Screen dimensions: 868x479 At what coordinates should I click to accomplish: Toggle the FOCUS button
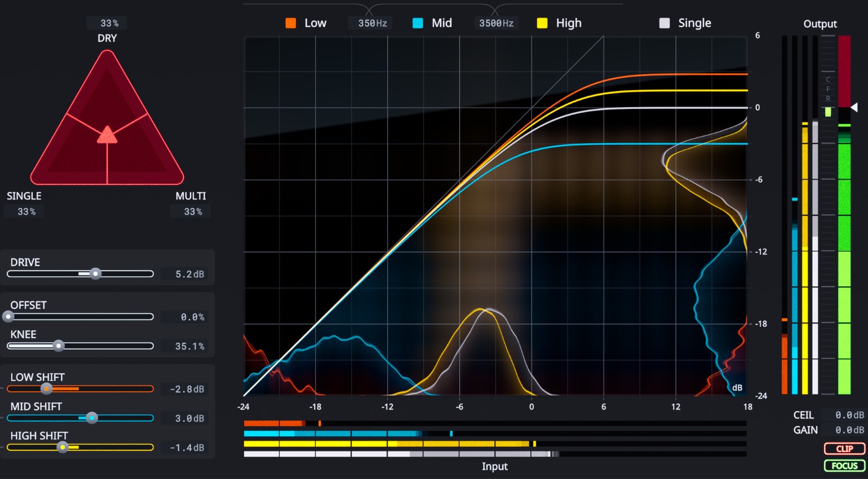pos(844,465)
